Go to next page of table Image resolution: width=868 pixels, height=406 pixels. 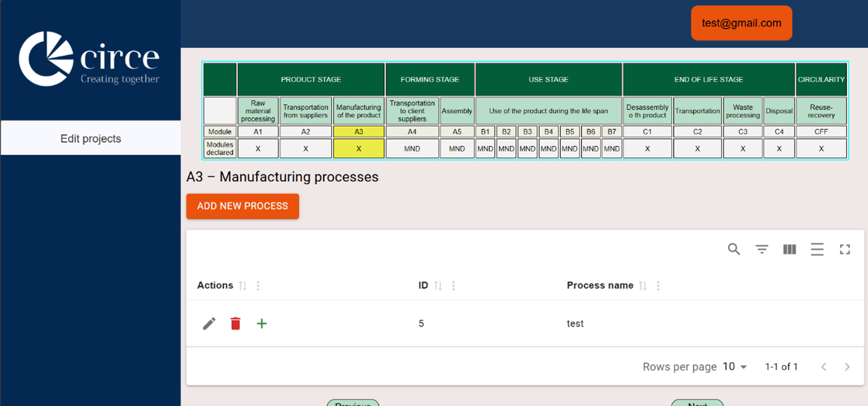pyautogui.click(x=847, y=367)
